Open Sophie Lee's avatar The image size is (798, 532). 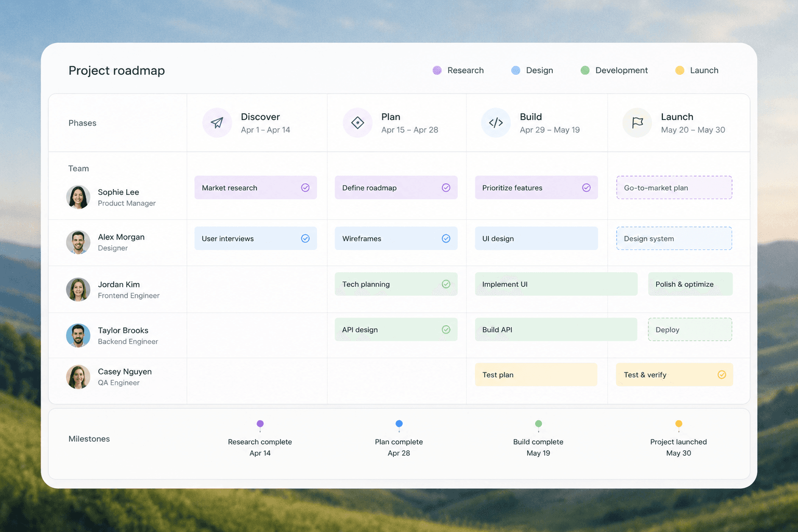click(78, 197)
